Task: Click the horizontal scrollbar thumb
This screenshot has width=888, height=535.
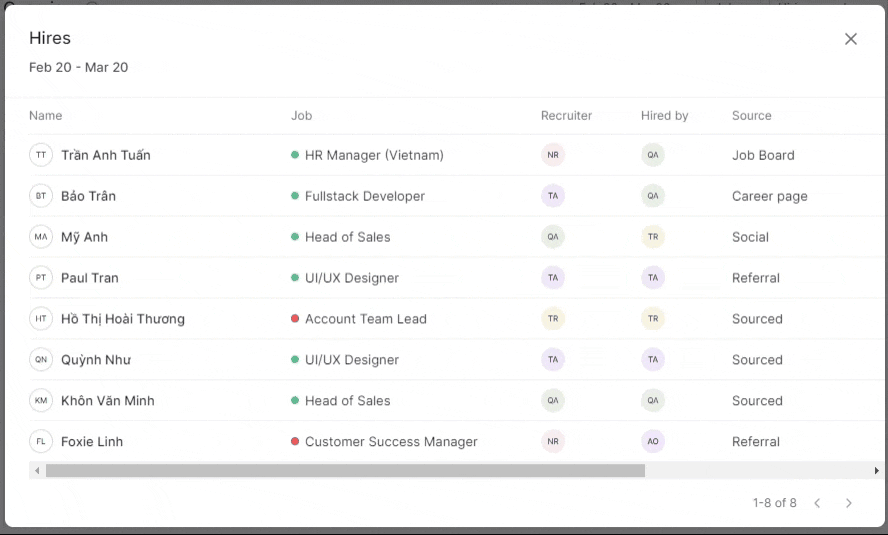Action: (345, 470)
